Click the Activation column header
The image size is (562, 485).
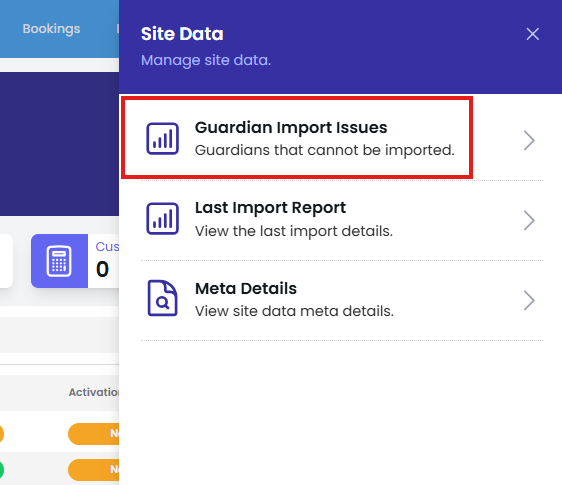pyautogui.click(x=94, y=392)
